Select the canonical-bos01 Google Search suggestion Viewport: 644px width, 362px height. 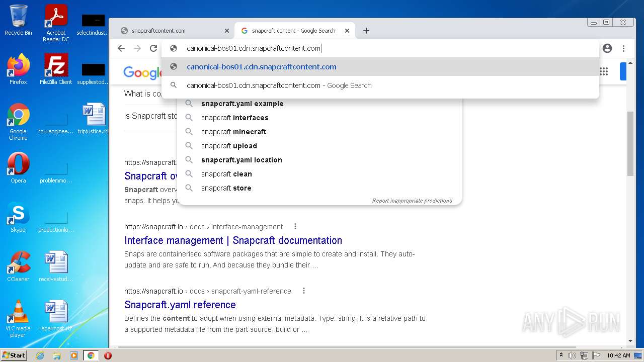380,85
